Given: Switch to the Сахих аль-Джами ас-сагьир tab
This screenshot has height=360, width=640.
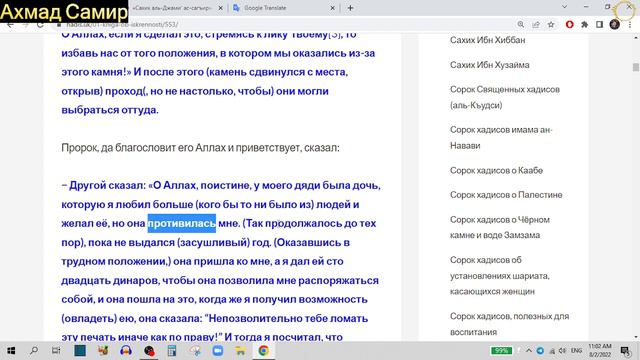Looking at the screenshot, I should tap(171, 8).
